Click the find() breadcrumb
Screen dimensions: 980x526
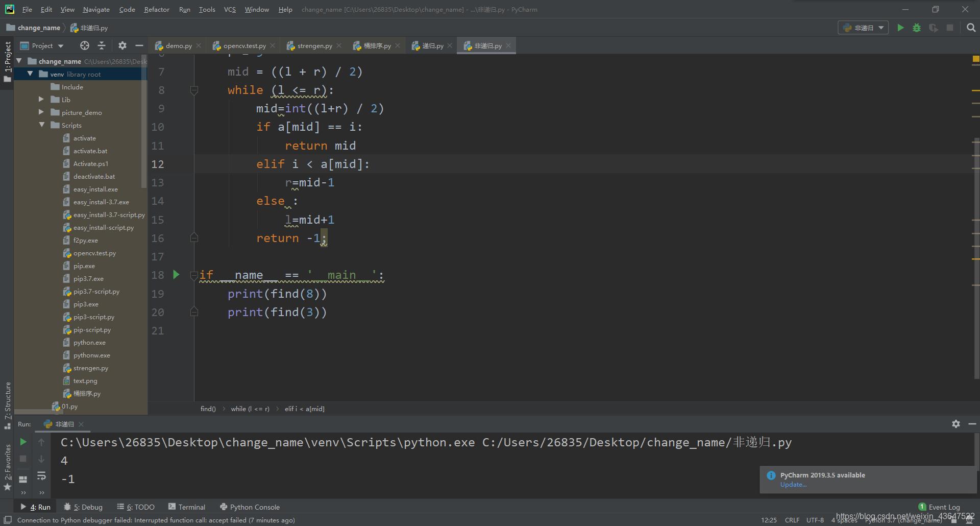coord(208,409)
